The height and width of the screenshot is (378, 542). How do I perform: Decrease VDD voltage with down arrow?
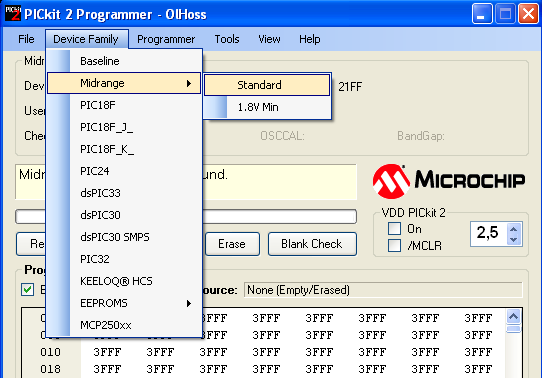[514, 239]
